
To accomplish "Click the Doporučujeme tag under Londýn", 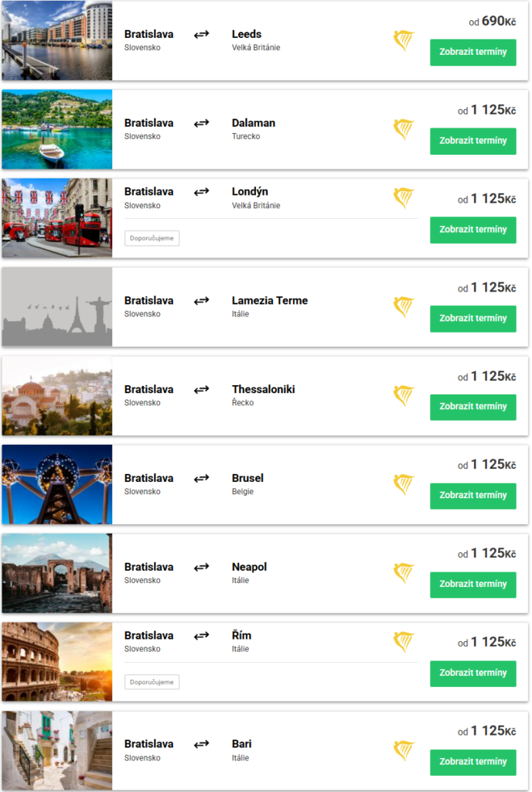I will [152, 238].
